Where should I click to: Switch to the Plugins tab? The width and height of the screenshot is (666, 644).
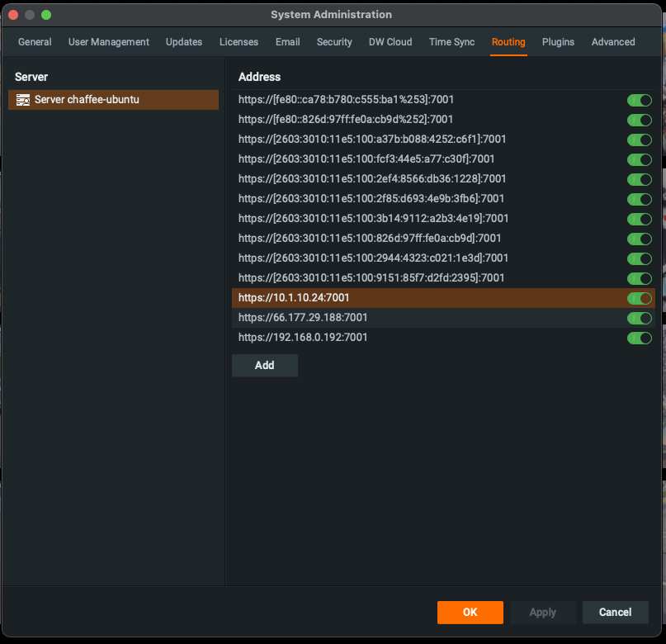558,42
